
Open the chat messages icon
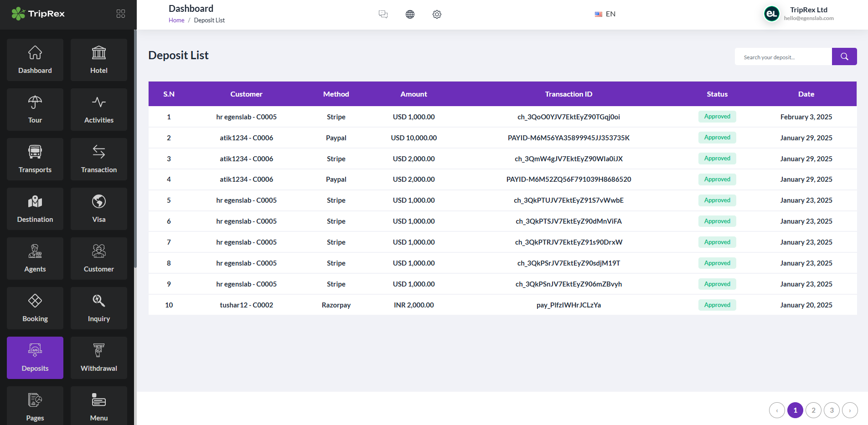coord(383,14)
